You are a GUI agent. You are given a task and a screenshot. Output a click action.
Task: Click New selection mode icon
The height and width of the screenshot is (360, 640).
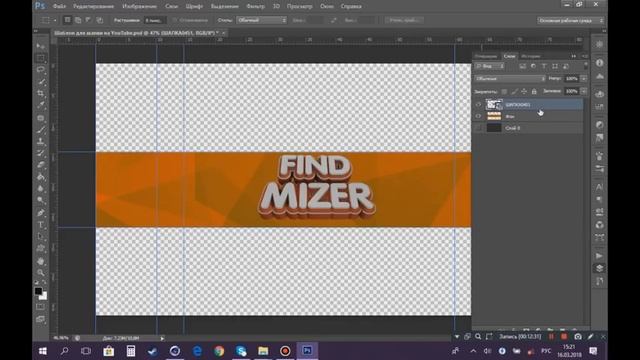pyautogui.click(x=67, y=20)
